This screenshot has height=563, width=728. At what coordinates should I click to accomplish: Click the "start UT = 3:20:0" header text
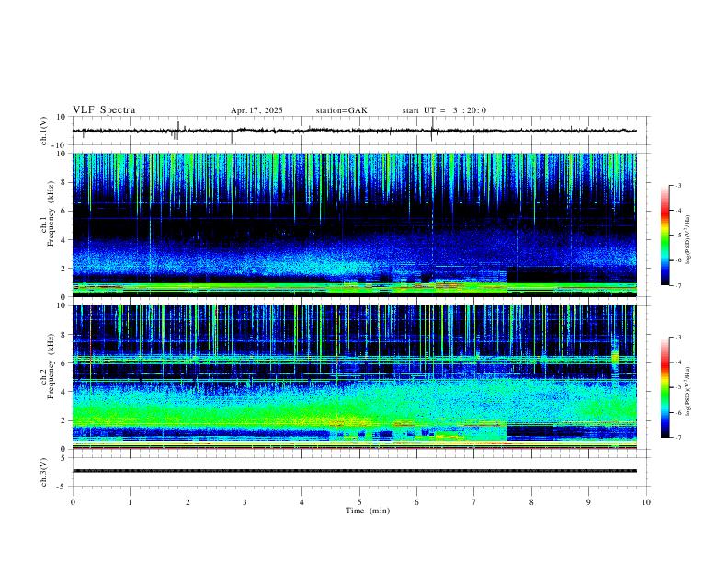(444, 110)
